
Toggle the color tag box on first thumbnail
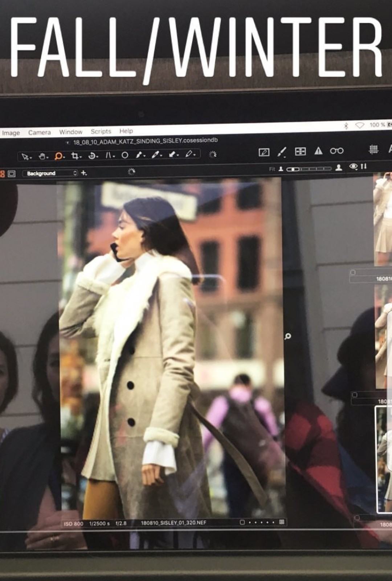click(x=353, y=272)
